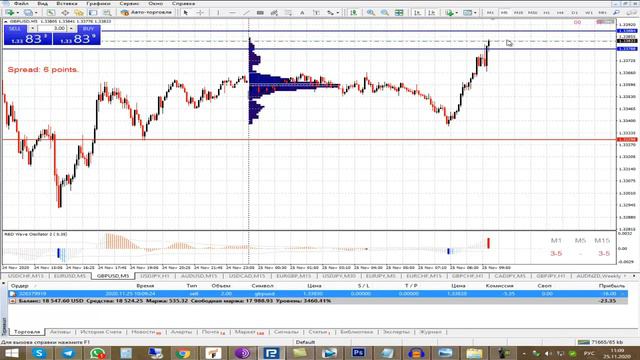Toggle the Terminal panel icon
The height and width of the screenshot is (360, 640).
pyautogui.click(x=93, y=13)
